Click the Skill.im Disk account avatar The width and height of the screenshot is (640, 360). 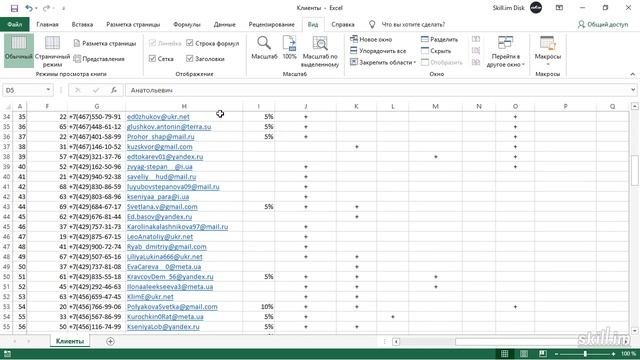[x=536, y=8]
